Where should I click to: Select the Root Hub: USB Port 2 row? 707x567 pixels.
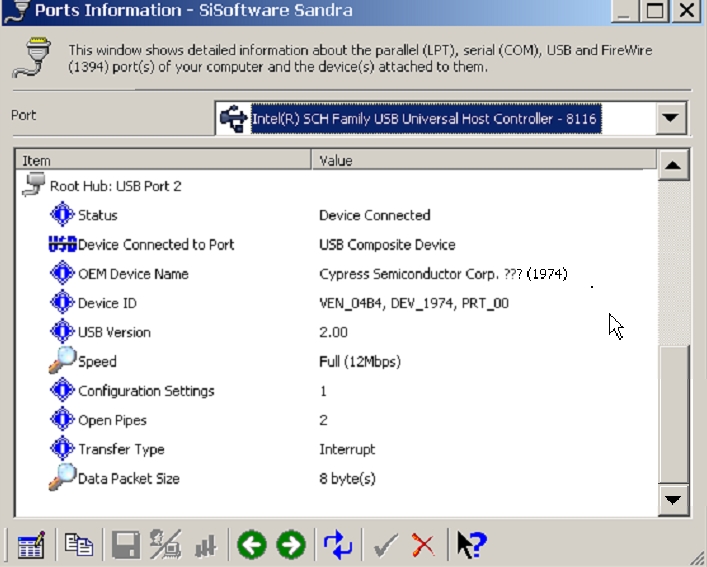(x=115, y=186)
